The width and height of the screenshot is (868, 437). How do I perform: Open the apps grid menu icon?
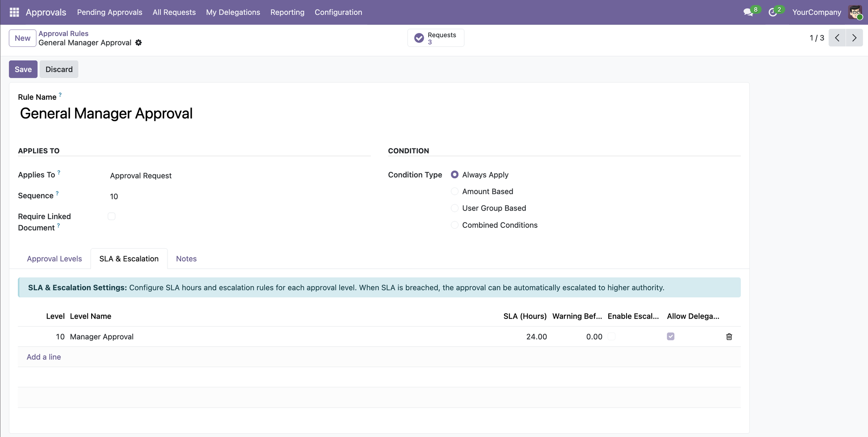point(14,12)
